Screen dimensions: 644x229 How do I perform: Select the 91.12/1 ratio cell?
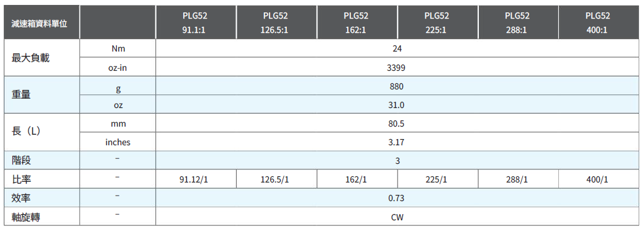[196, 179]
